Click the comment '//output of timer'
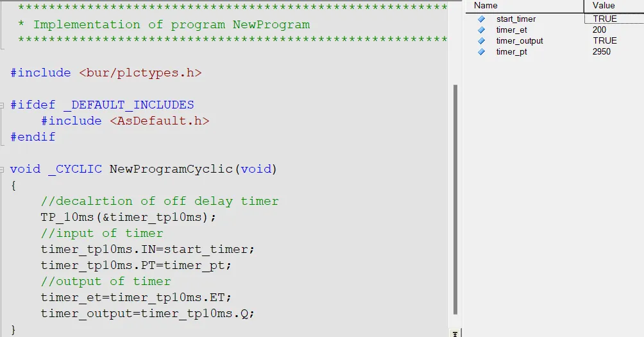The width and height of the screenshot is (644, 337). click(106, 281)
